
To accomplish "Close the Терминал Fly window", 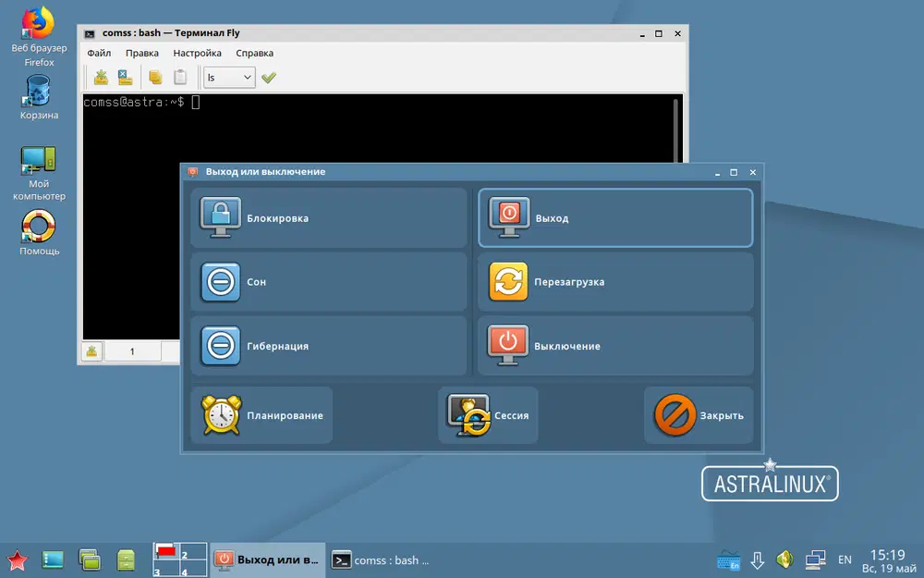I will (677, 33).
